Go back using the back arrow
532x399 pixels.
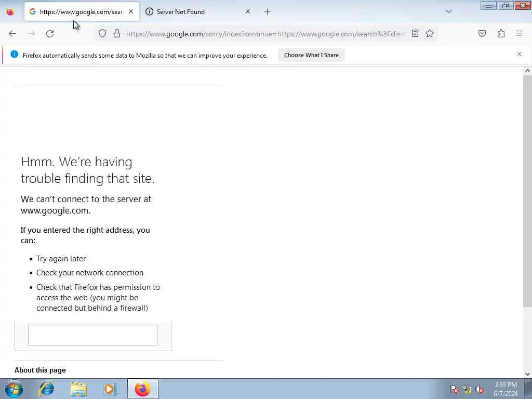(12, 34)
